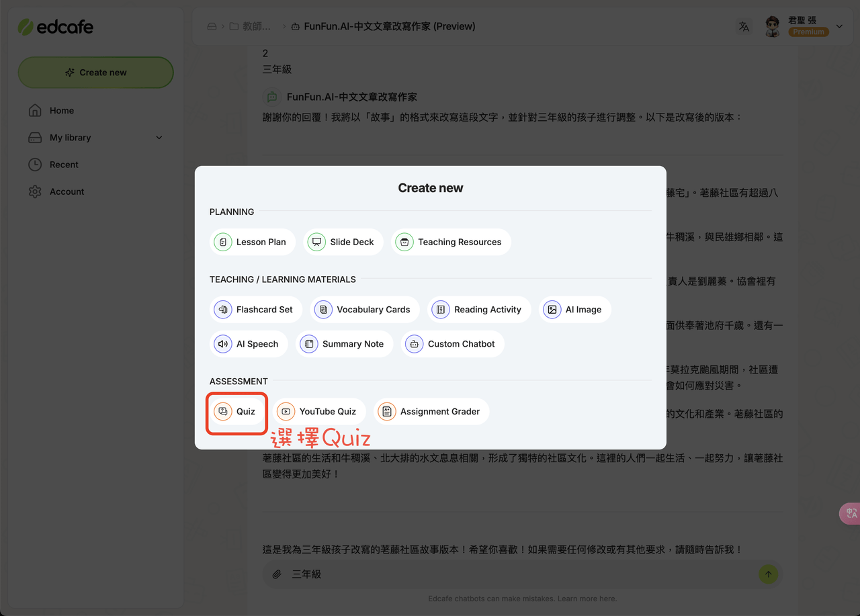Select Slide Deck option

pos(343,242)
